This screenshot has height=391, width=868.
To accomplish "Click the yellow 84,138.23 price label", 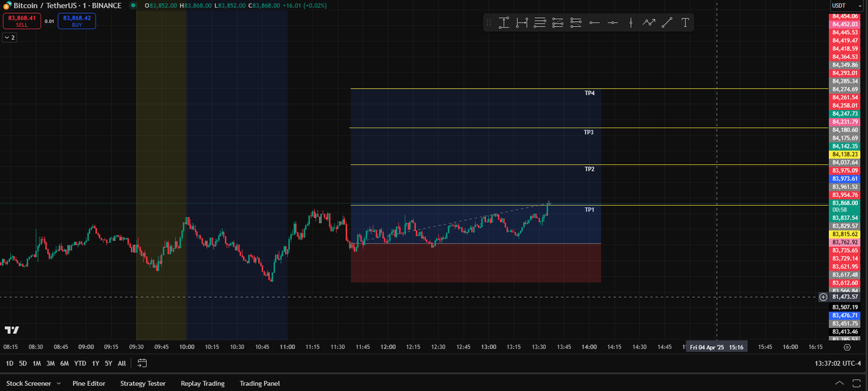I will (x=844, y=154).
